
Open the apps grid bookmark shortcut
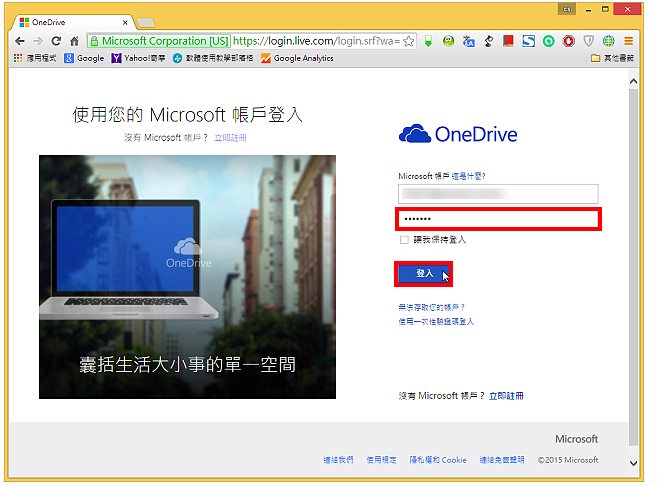(35, 58)
